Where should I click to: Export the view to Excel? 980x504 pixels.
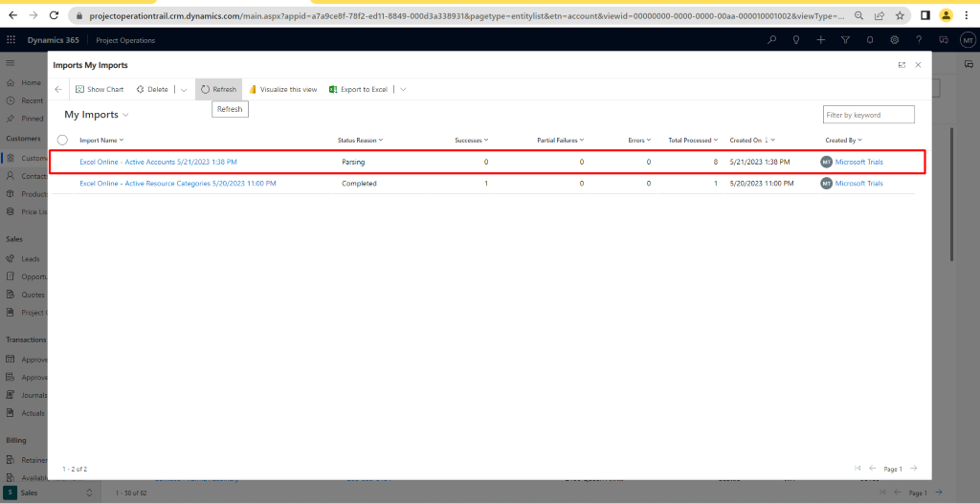358,89
